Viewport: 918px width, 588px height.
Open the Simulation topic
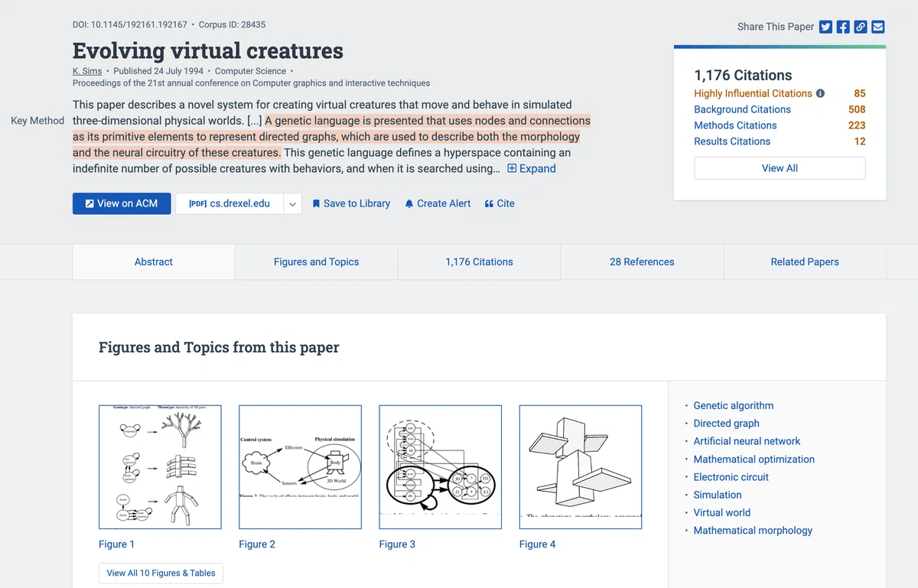(x=718, y=495)
